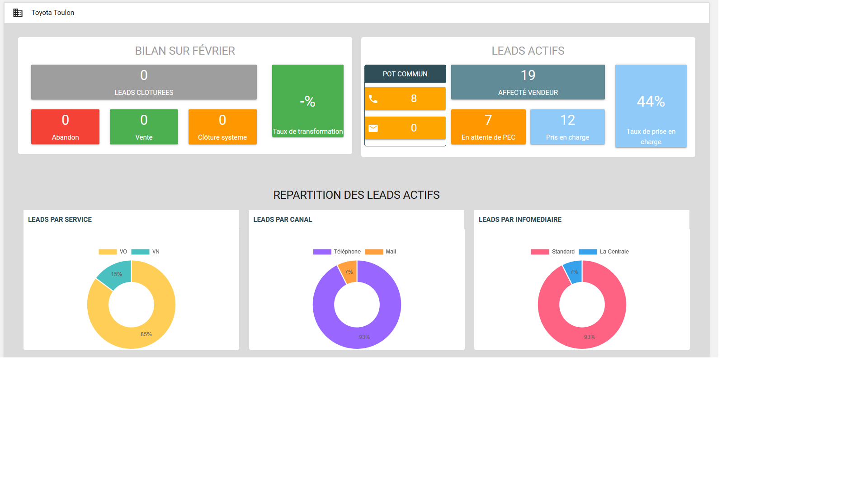Viewport: 868px width, 488px height.
Task: Toggle the Standard legend entry
Action: (552, 252)
